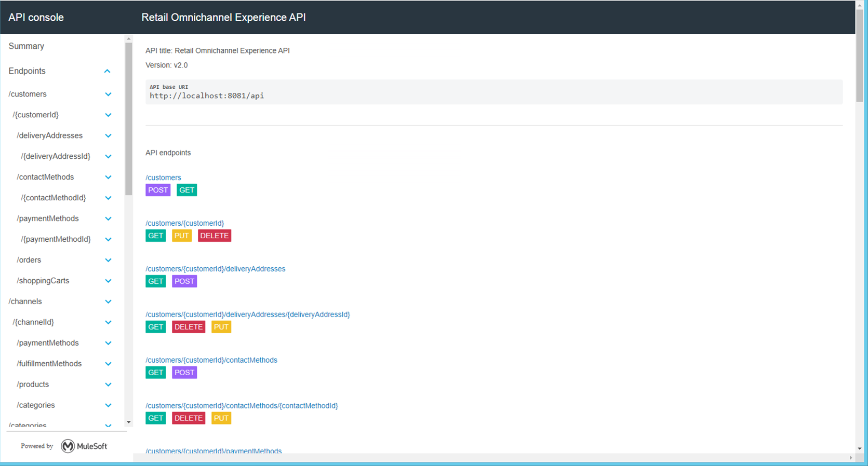
Task: Select /products item in sidebar tree
Action: point(33,385)
